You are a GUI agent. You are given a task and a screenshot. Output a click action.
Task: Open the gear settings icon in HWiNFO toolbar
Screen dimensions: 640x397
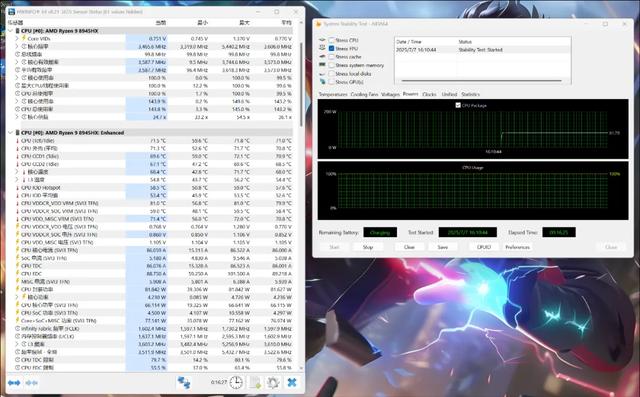point(273,382)
